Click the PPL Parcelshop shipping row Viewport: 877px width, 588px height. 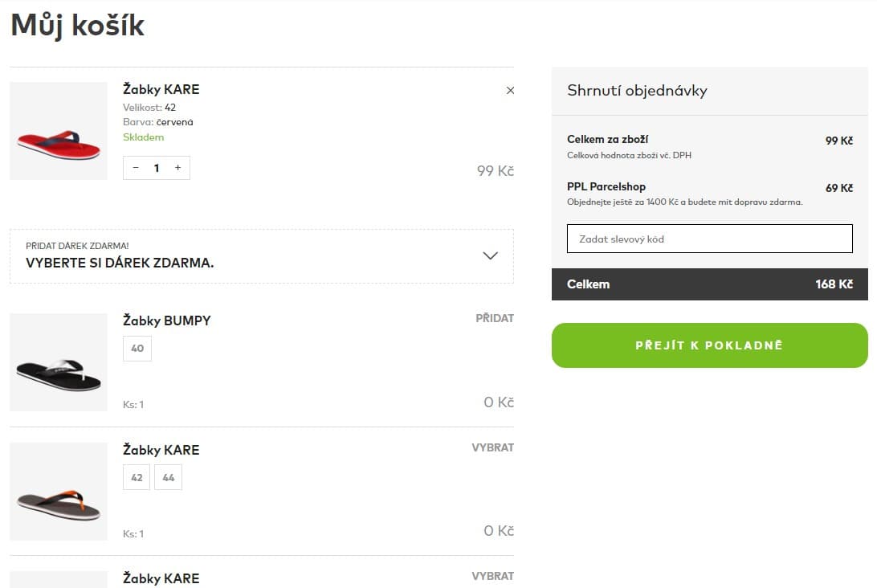pos(710,194)
